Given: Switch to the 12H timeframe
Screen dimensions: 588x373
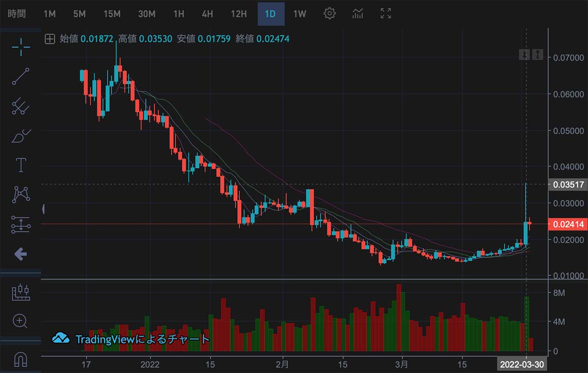Looking at the screenshot, I should [239, 14].
